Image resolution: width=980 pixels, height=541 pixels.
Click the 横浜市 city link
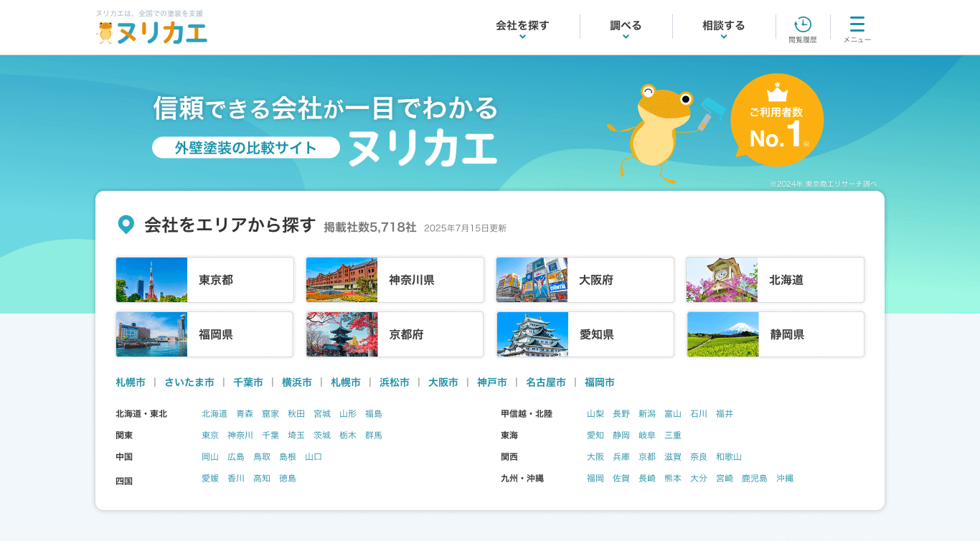(297, 382)
